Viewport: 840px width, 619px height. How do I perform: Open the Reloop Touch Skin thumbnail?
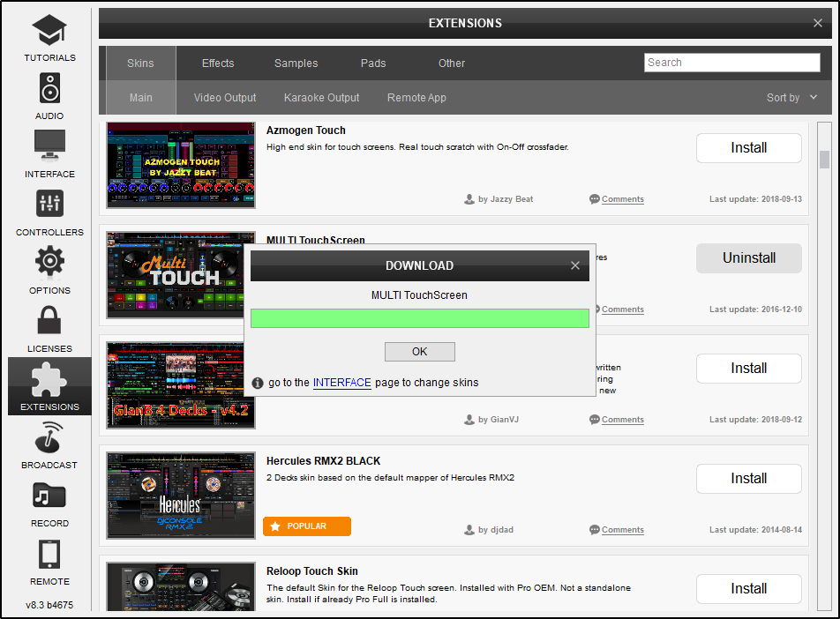click(181, 586)
